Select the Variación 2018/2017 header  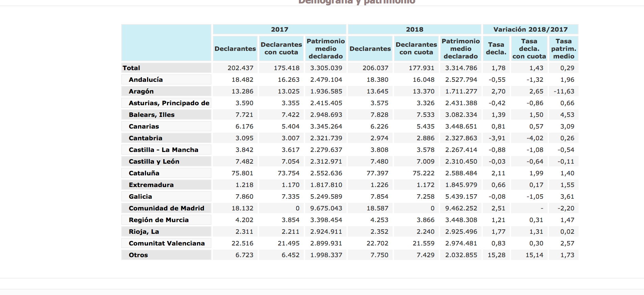coord(530,30)
